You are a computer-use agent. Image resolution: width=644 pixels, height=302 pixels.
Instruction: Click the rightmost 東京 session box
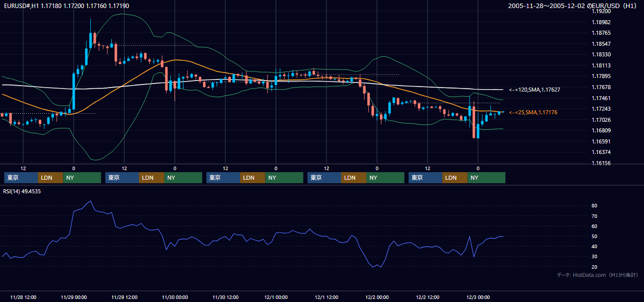click(425, 178)
